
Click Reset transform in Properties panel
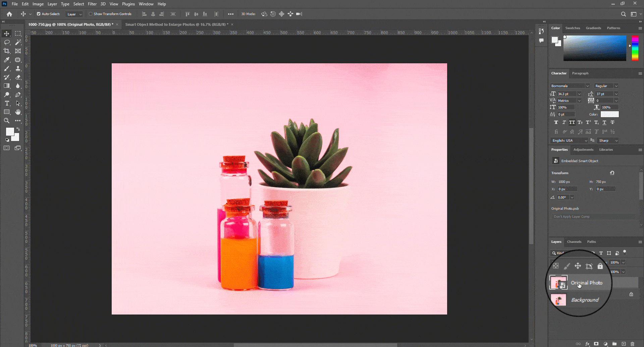pos(612,173)
